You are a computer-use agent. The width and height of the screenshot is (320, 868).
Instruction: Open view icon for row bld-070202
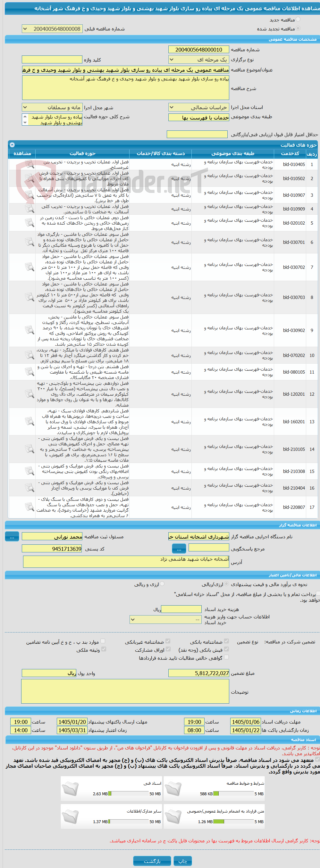tap(30, 355)
